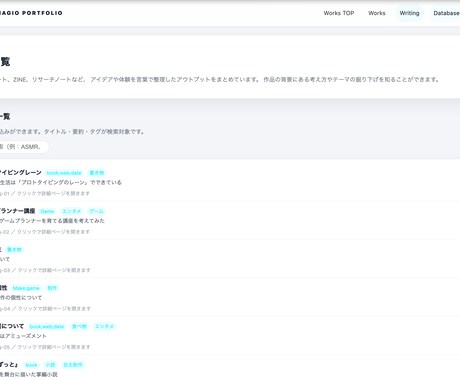
Task: Click book;web;date tag on タイピングレーン row
Action: pyautogui.click(x=64, y=173)
